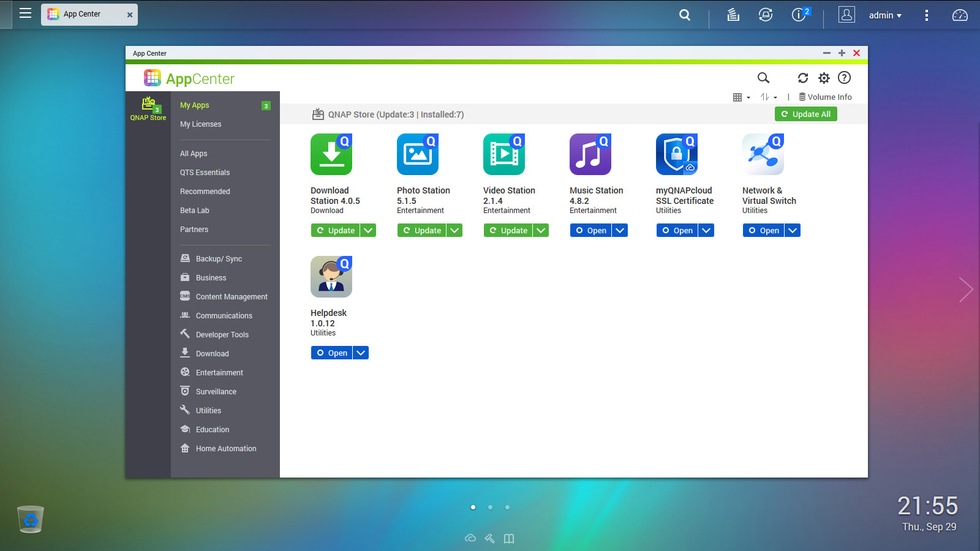Screen dimensions: 980x551
Task: Open the sort order dropdown
Action: (769, 97)
